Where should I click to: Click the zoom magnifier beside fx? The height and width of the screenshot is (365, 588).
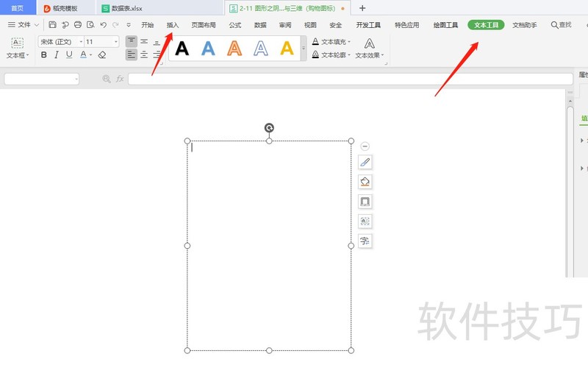click(x=107, y=79)
